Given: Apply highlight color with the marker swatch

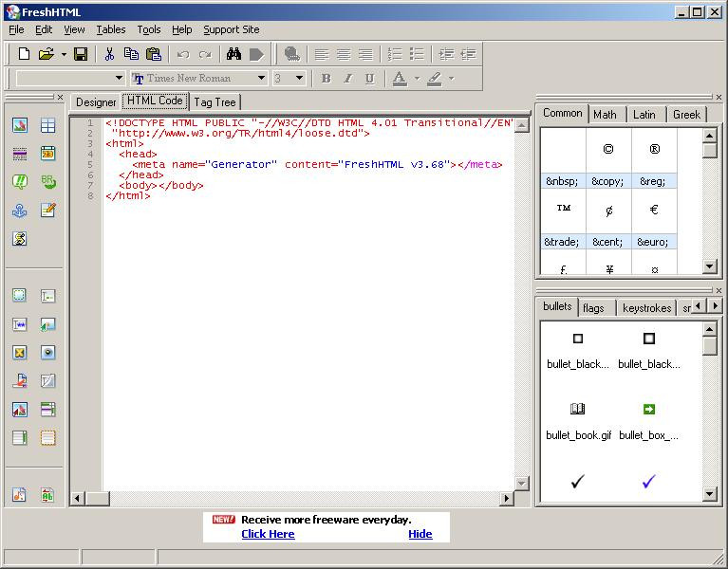Looking at the screenshot, I should 435,79.
